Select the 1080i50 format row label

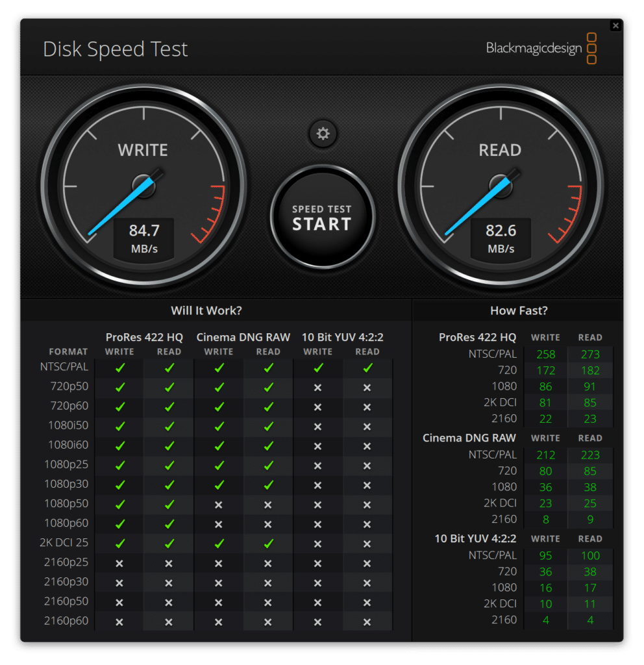tap(68, 425)
